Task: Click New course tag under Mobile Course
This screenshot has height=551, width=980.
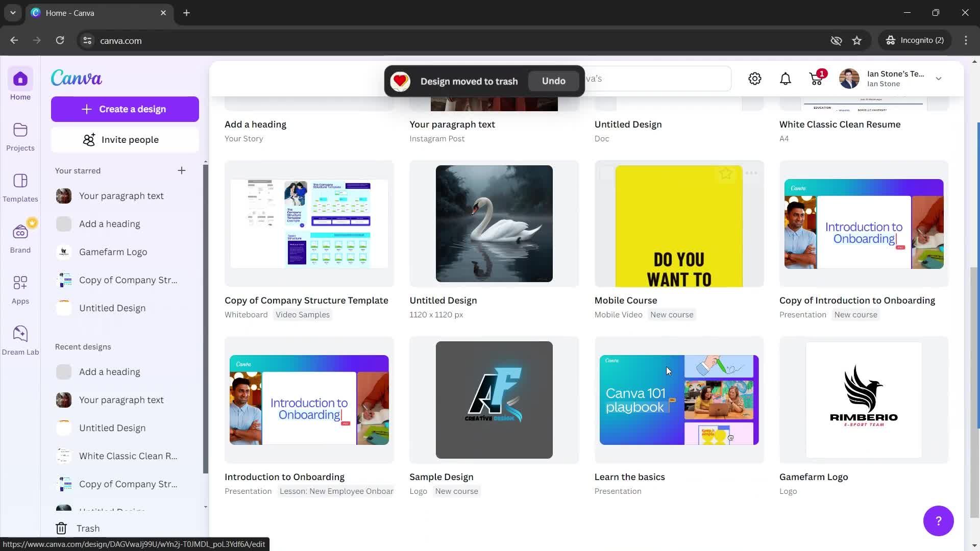Action: [x=672, y=315]
